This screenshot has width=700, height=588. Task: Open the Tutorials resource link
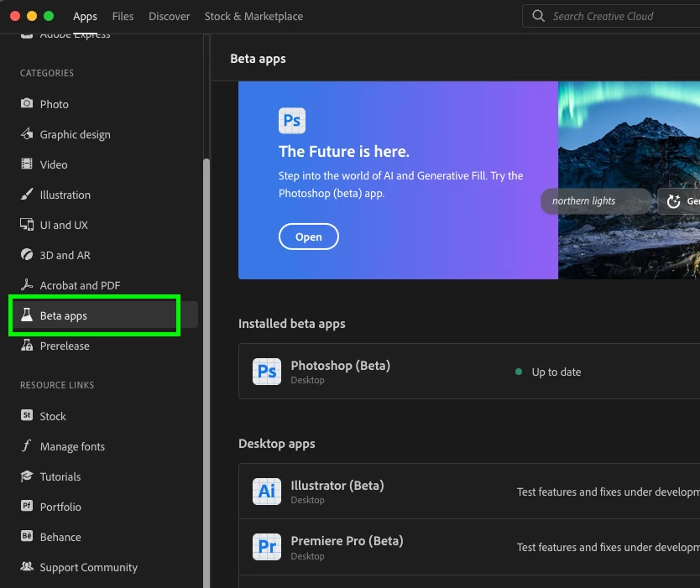pyautogui.click(x=60, y=477)
